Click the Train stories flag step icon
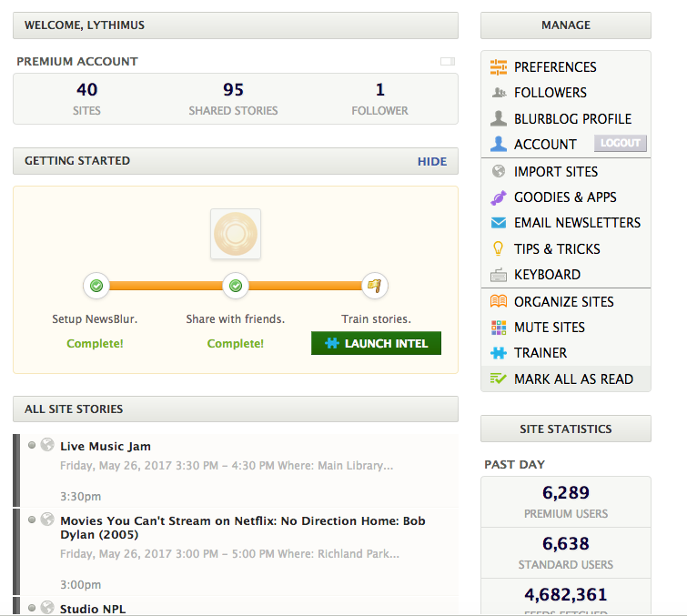This screenshot has height=616, width=687. [375, 286]
